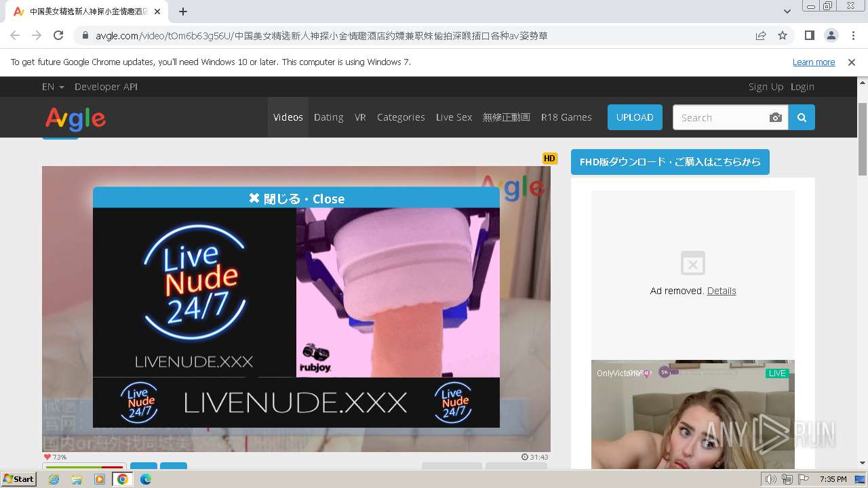This screenshot has width=868, height=488.
Task: Open the Live Sex nav item
Action: [x=454, y=117]
